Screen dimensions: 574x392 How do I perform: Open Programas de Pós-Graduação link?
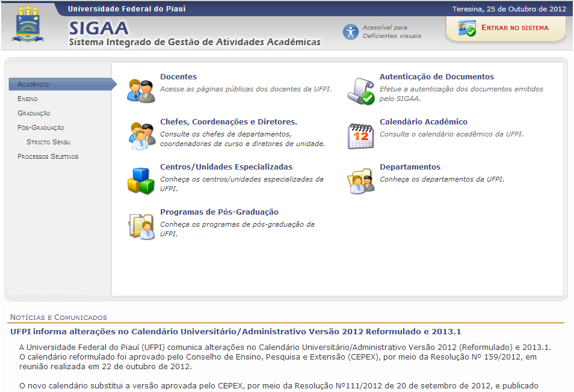(219, 212)
